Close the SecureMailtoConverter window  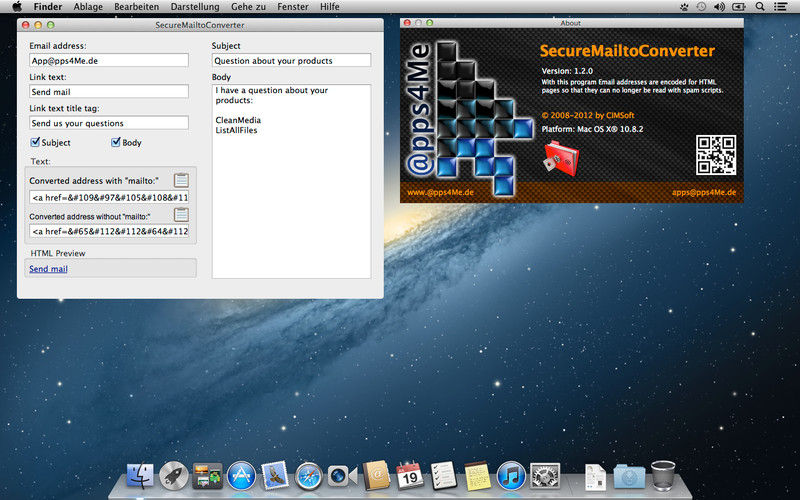coord(26,24)
